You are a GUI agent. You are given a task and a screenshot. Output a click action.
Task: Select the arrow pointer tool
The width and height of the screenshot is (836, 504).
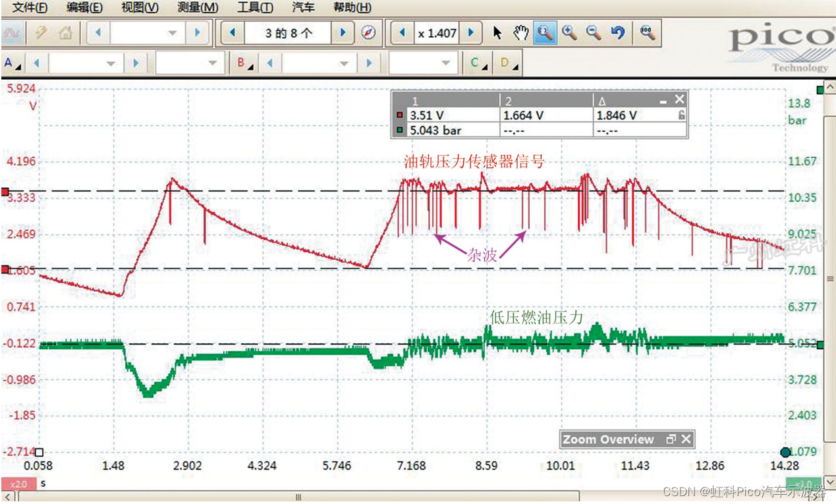click(498, 32)
